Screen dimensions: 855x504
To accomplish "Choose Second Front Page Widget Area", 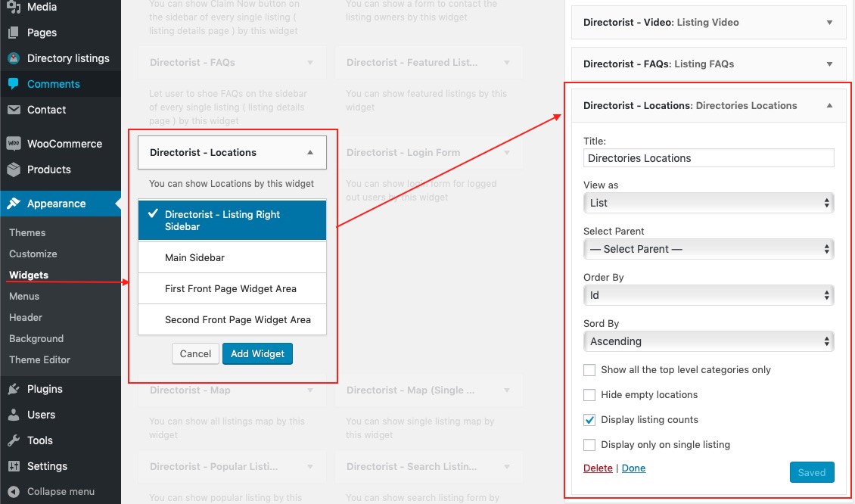I will tap(232, 319).
